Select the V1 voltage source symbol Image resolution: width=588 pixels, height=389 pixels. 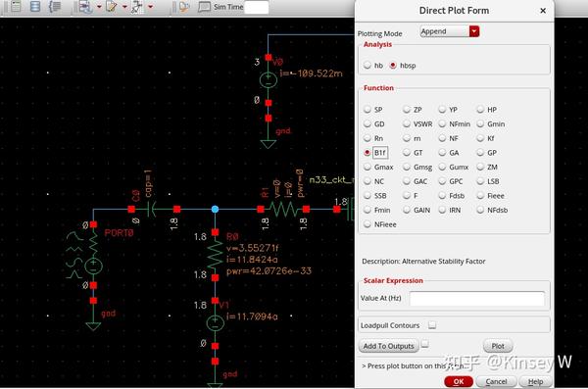coord(215,323)
